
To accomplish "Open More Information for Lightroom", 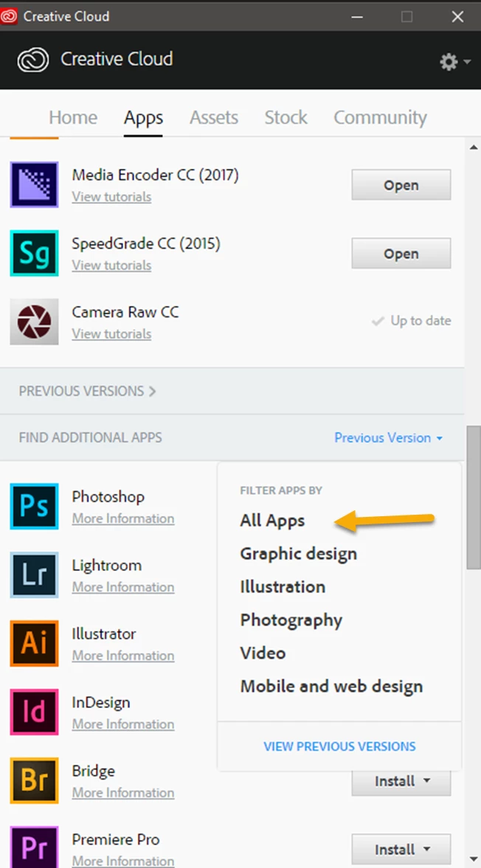I will pos(123,587).
